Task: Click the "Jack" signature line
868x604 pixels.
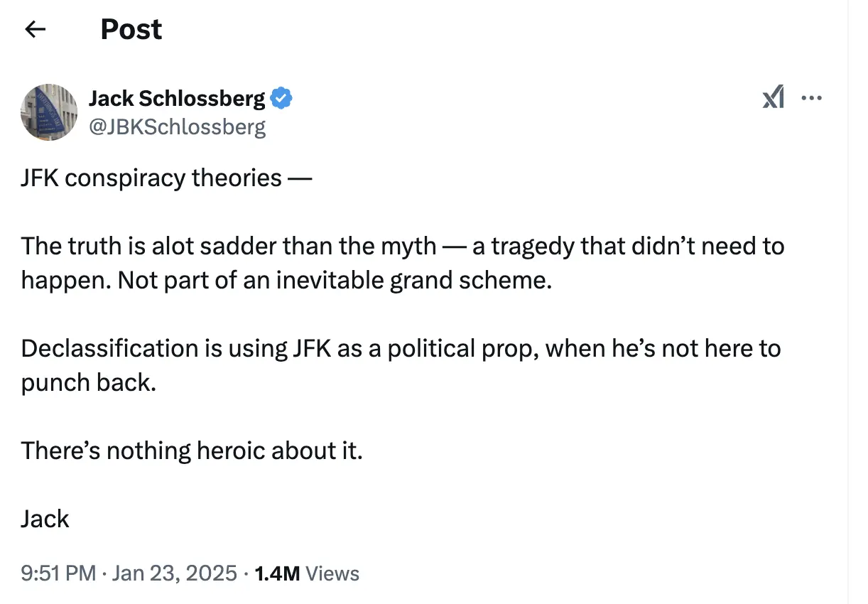Action: (45, 519)
